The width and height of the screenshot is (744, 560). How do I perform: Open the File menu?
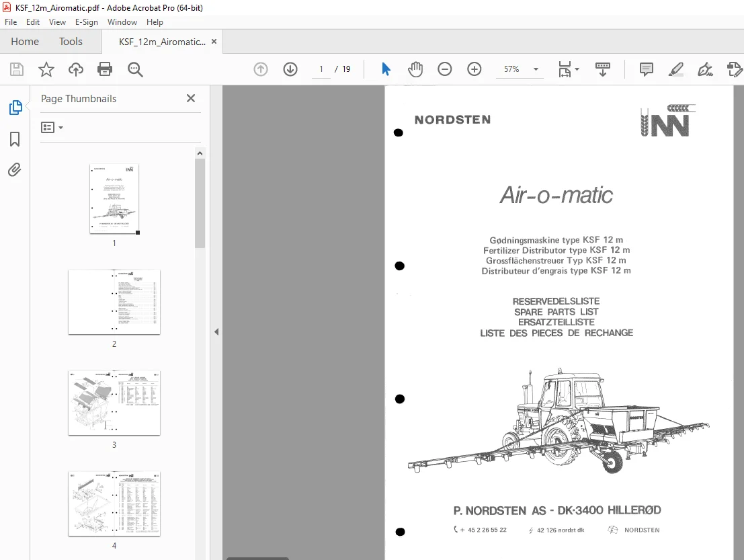coord(11,22)
